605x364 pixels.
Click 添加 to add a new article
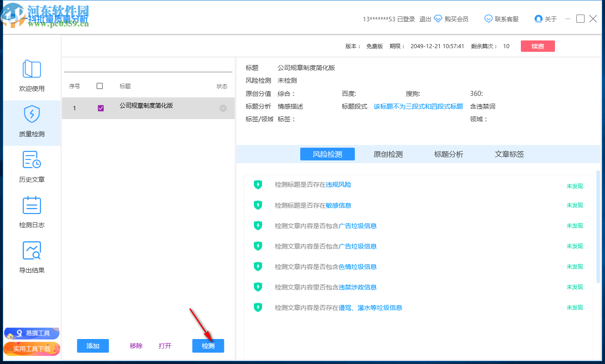click(93, 346)
